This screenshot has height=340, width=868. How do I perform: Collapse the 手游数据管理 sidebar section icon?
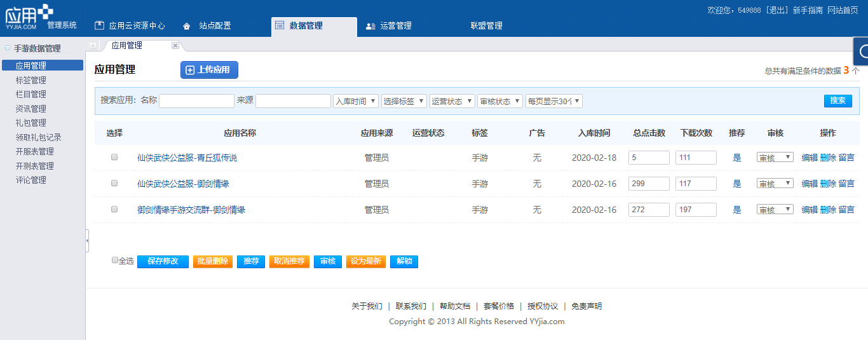(x=8, y=48)
